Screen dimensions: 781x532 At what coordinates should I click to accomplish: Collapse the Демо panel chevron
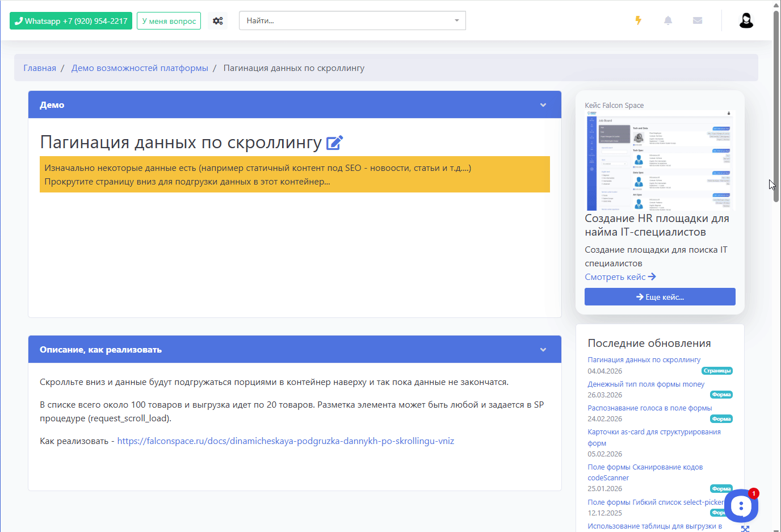543,105
